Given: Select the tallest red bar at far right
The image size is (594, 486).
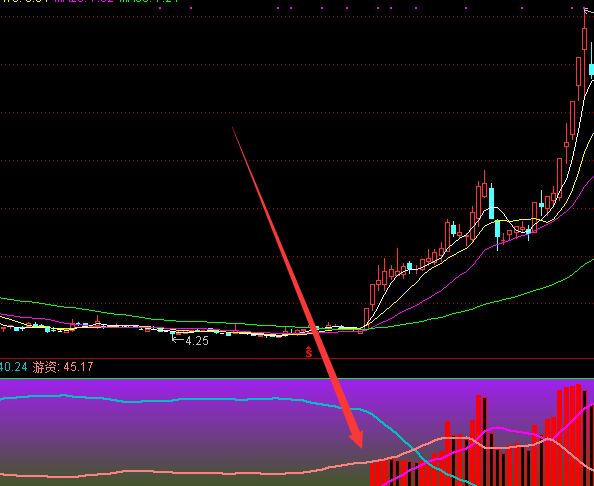Looking at the screenshot, I should [x=578, y=435].
